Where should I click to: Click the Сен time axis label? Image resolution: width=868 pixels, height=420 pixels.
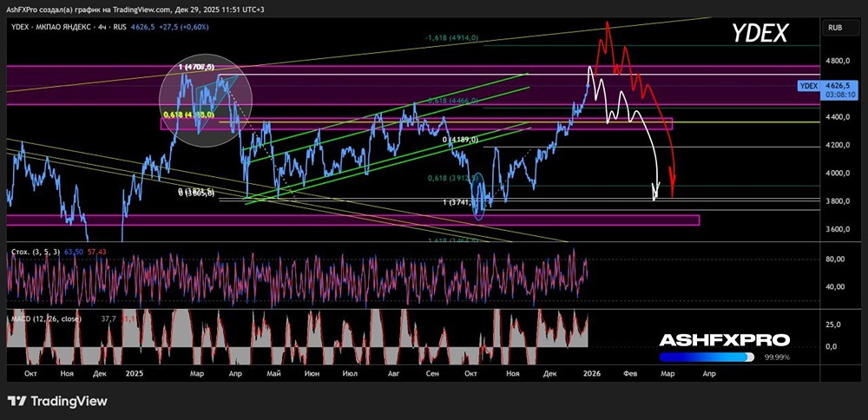click(432, 373)
